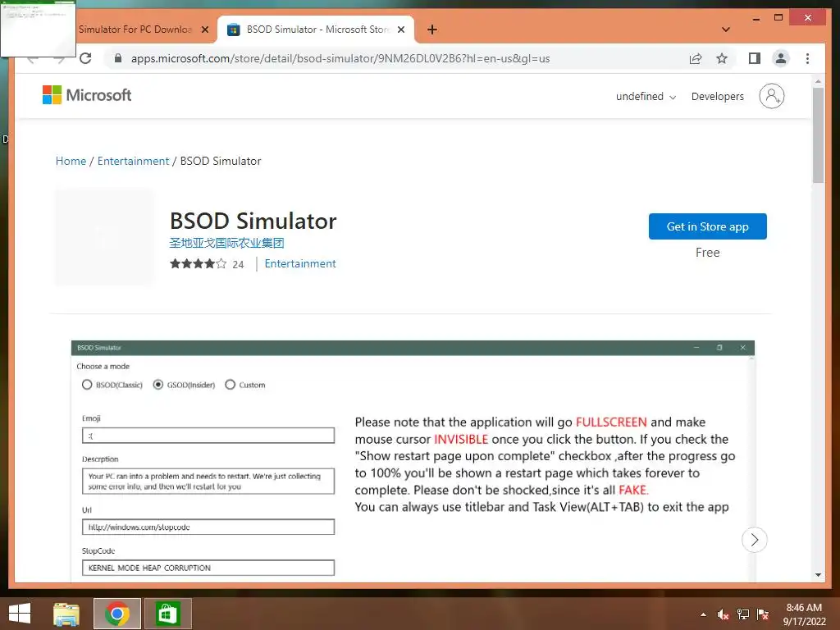Select Custom radio button in screenshot
This screenshot has width=840, height=630.
point(230,385)
